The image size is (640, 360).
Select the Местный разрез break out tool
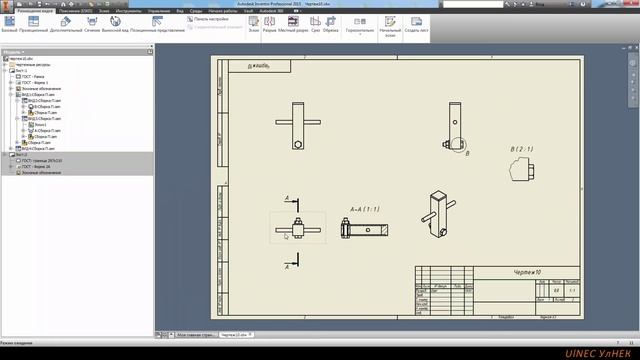coord(293,24)
